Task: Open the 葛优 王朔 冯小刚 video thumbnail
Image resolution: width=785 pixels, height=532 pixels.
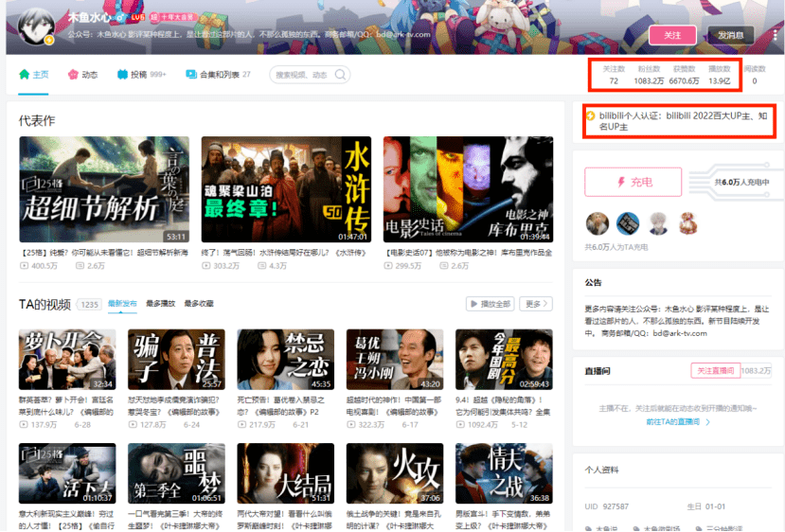Action: click(x=395, y=360)
